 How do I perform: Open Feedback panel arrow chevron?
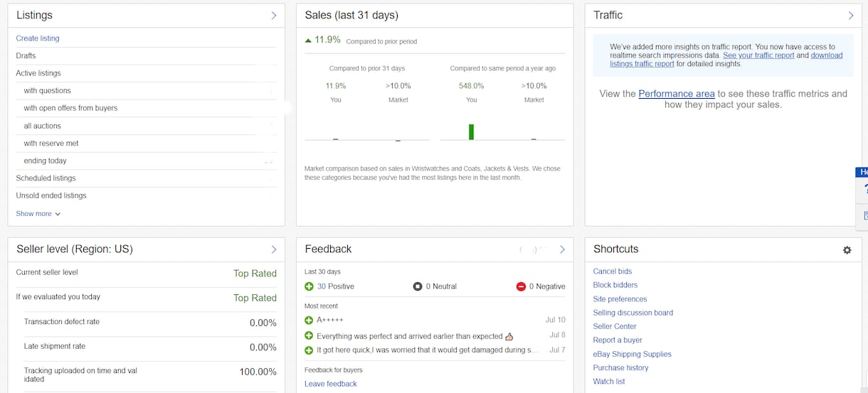[562, 249]
